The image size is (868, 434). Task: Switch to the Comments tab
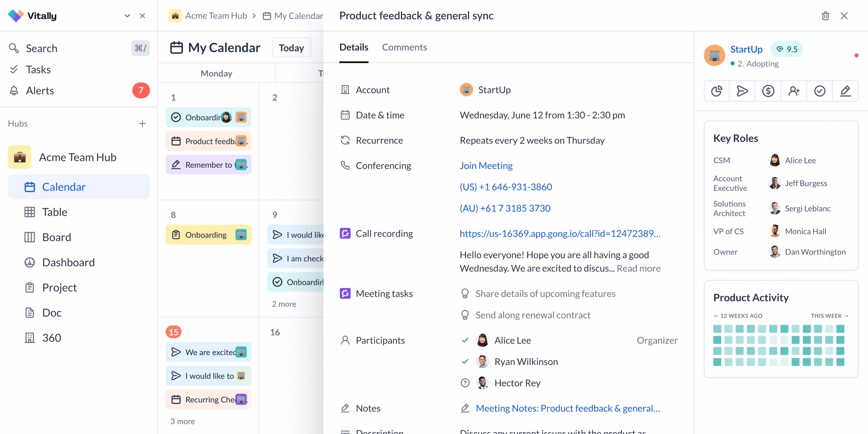(404, 47)
